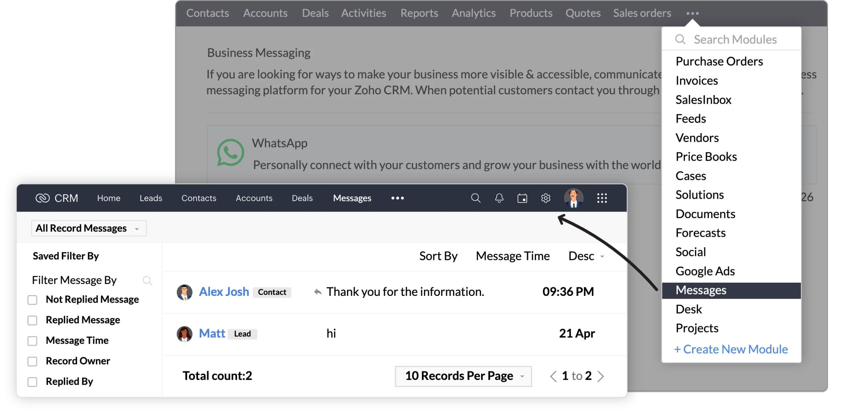This screenshot has height=416, width=868.
Task: Open Quotes tab in the background window
Action: 583,13
